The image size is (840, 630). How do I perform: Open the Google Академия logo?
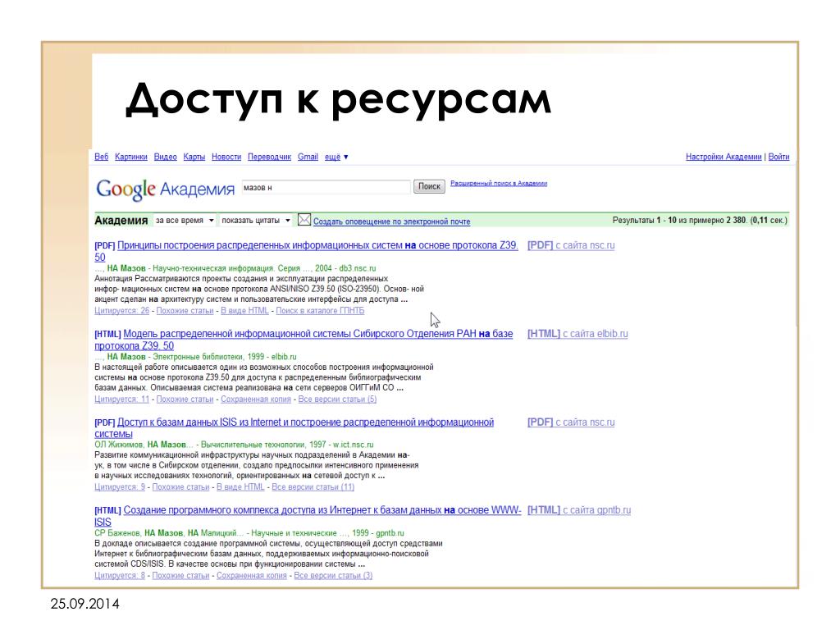click(x=165, y=189)
